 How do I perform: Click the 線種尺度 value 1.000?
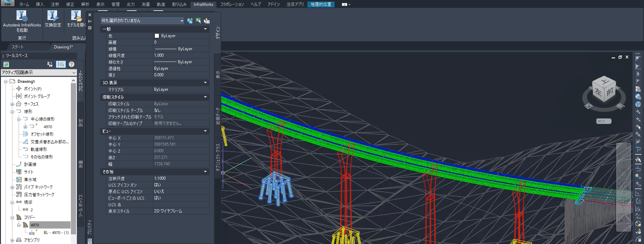[181, 55]
